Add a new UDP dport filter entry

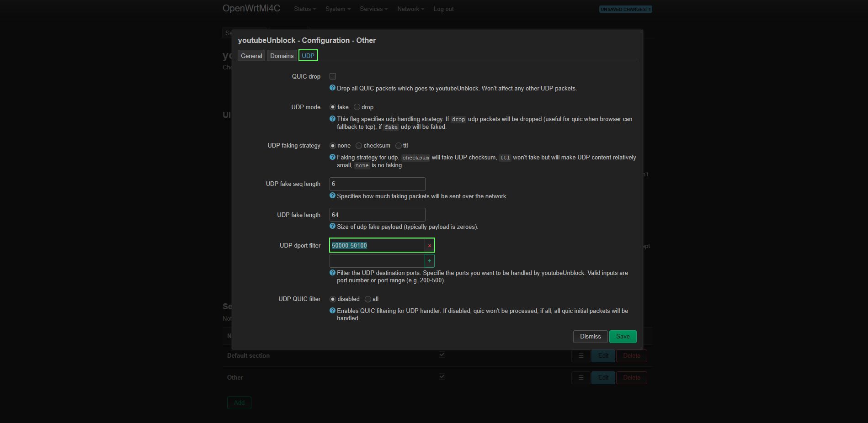pos(430,261)
